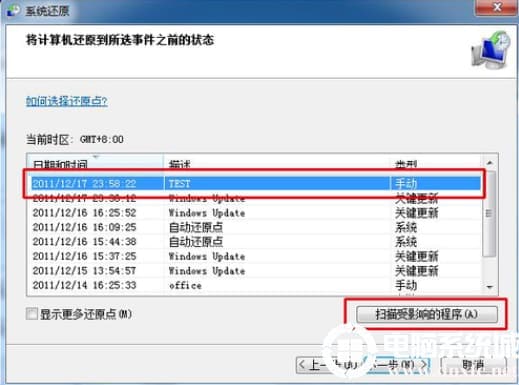Sort by the type column header
Viewport: 519px width, 385px height.
(436, 162)
